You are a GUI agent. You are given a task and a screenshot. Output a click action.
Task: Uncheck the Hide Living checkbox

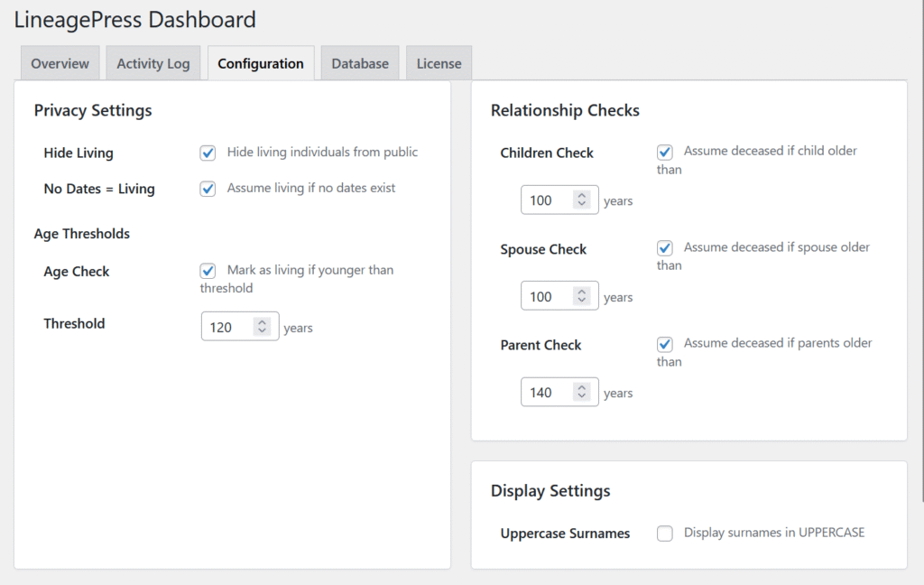click(208, 153)
